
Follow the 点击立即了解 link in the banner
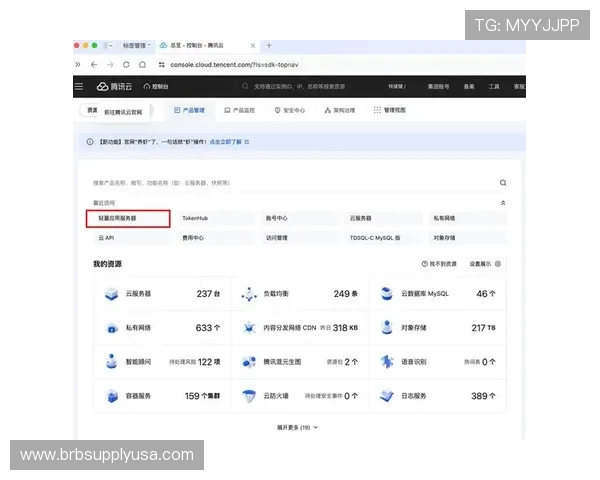229,142
